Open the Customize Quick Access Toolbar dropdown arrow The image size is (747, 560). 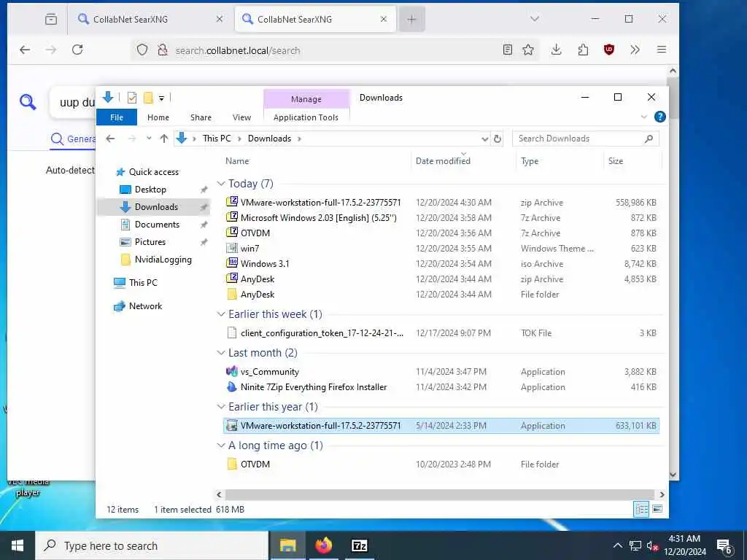pos(161,98)
